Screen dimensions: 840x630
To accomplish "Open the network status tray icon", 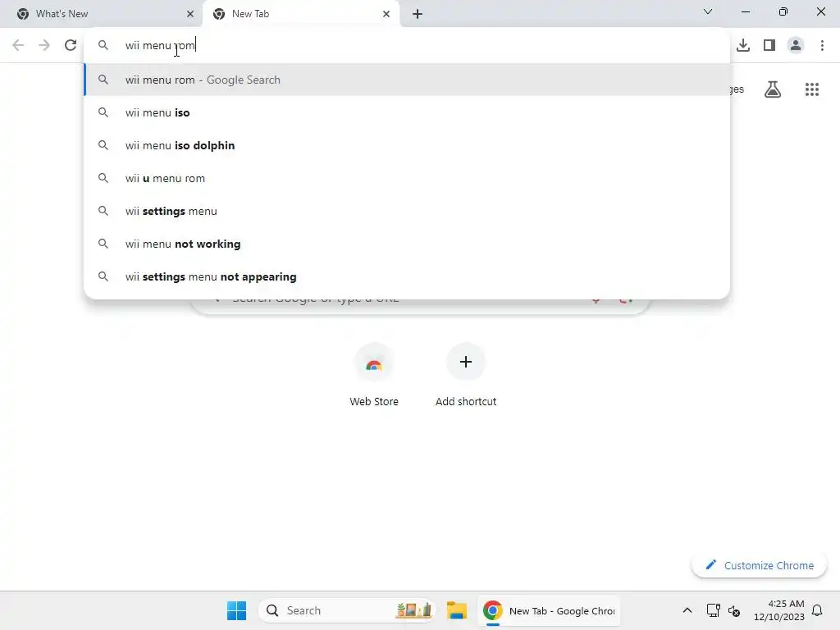I will point(713,610).
